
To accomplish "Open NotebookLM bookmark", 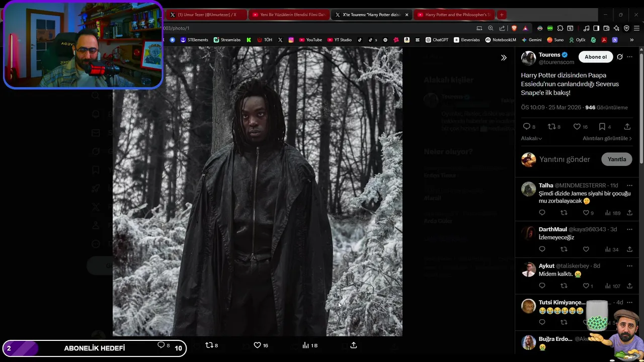I will point(501,40).
